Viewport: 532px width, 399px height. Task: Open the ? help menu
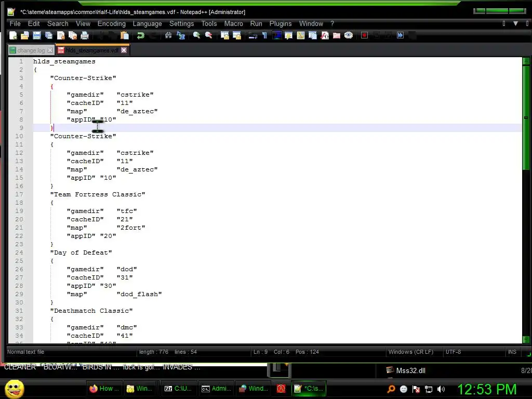[332, 23]
